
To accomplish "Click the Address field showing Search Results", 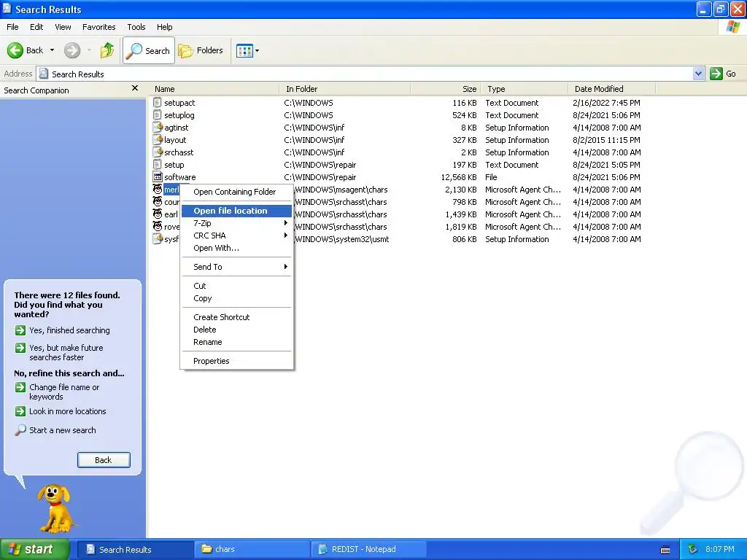I will click(x=365, y=74).
